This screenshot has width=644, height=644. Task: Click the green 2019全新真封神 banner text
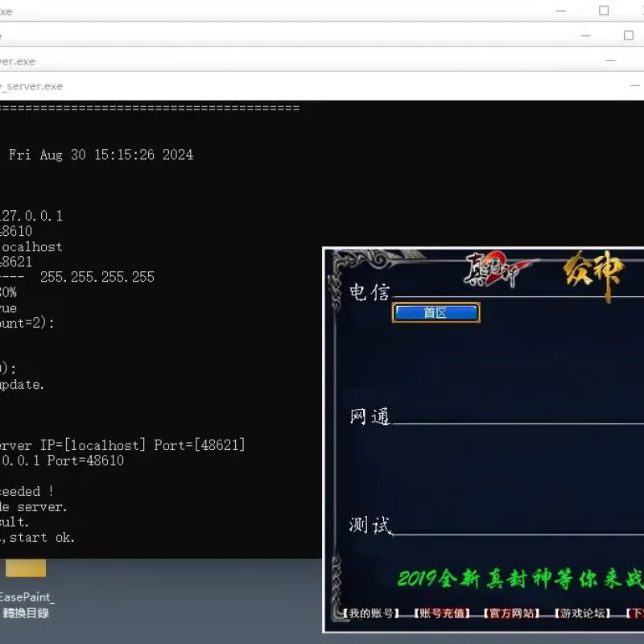[x=520, y=579]
